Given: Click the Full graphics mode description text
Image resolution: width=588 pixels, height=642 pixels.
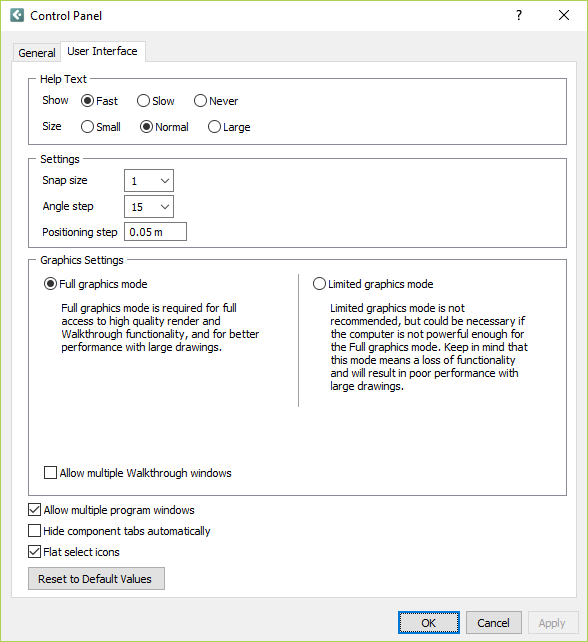Looking at the screenshot, I should 160,328.
